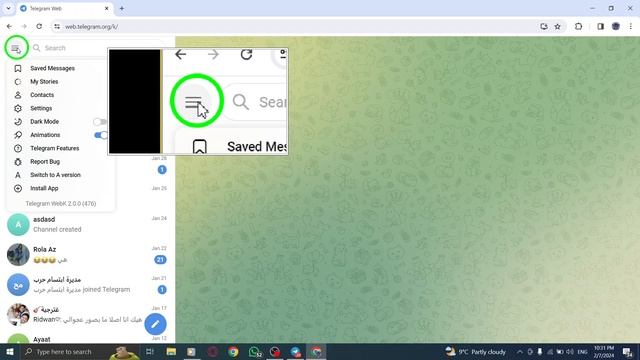The image size is (640, 360).
Task: Open Chrome side panel icon
Action: click(x=600, y=27)
